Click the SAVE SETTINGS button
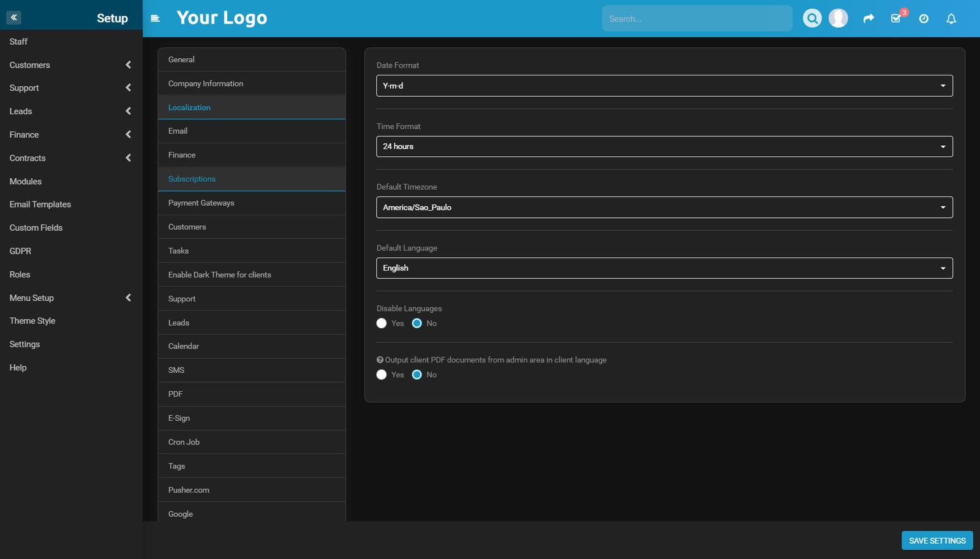Viewport: 980px width, 559px height. click(937, 540)
